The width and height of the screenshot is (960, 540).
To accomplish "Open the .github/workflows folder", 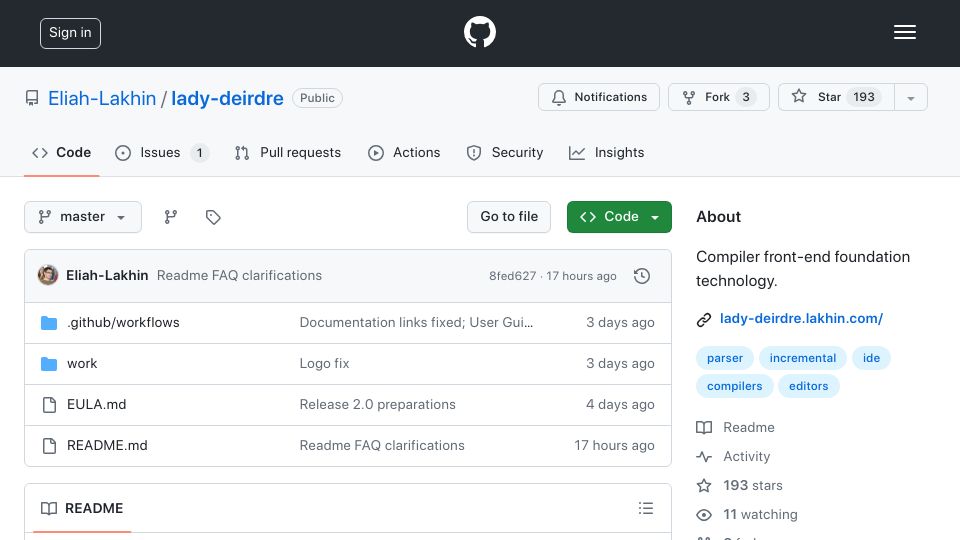I will 123,323.
